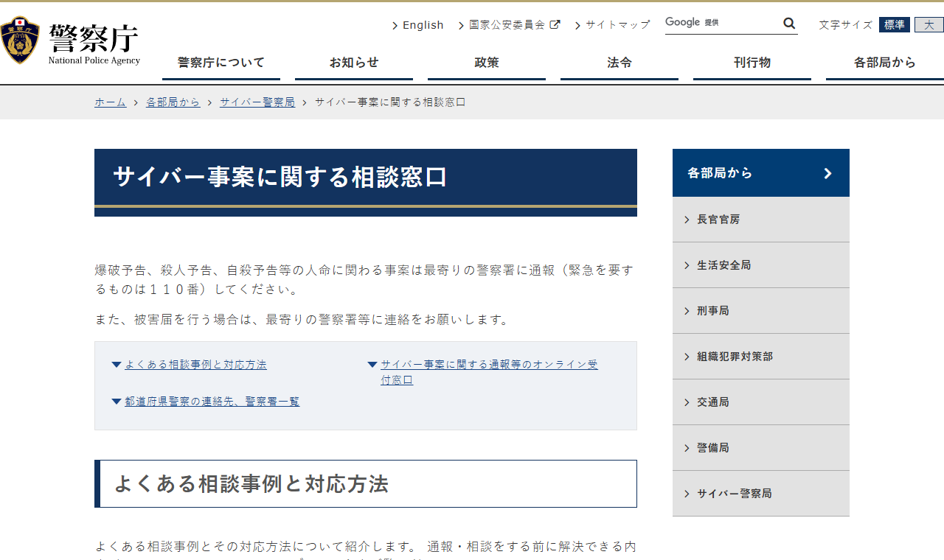Open 警備局 in the sidebar
This screenshot has width=944, height=560.
761,448
